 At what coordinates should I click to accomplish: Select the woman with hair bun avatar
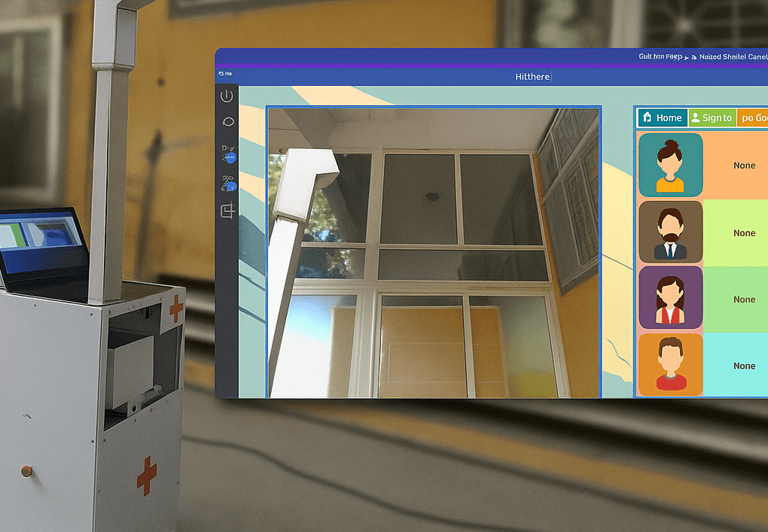pos(671,165)
